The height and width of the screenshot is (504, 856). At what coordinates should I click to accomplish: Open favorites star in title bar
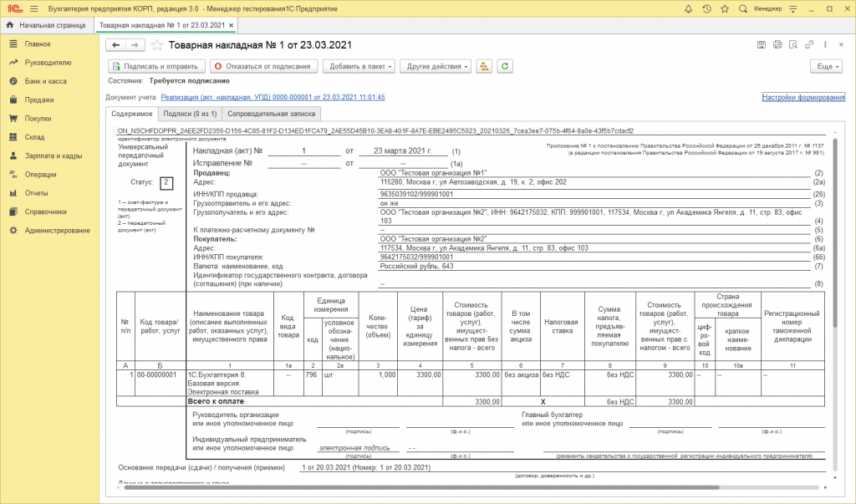725,8
